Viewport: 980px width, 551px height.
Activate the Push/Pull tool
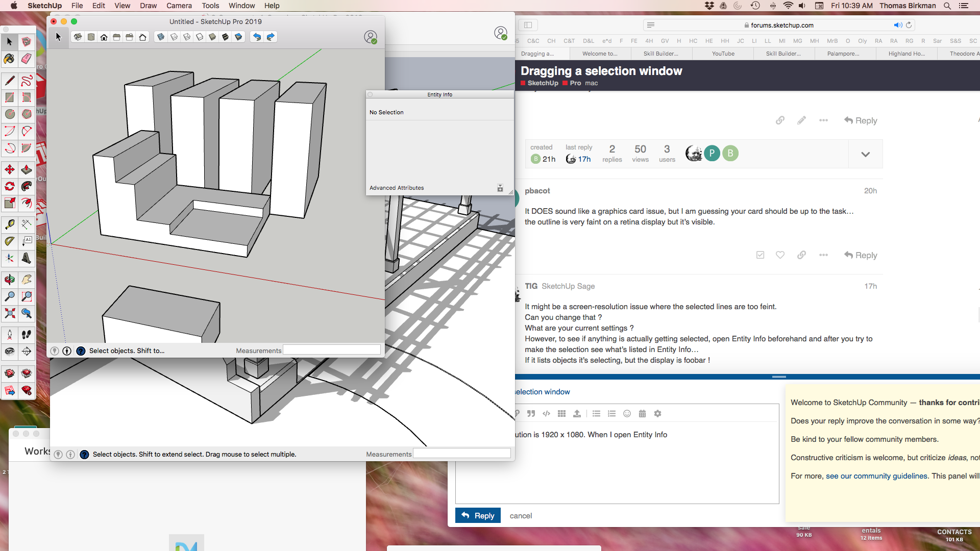(27, 169)
